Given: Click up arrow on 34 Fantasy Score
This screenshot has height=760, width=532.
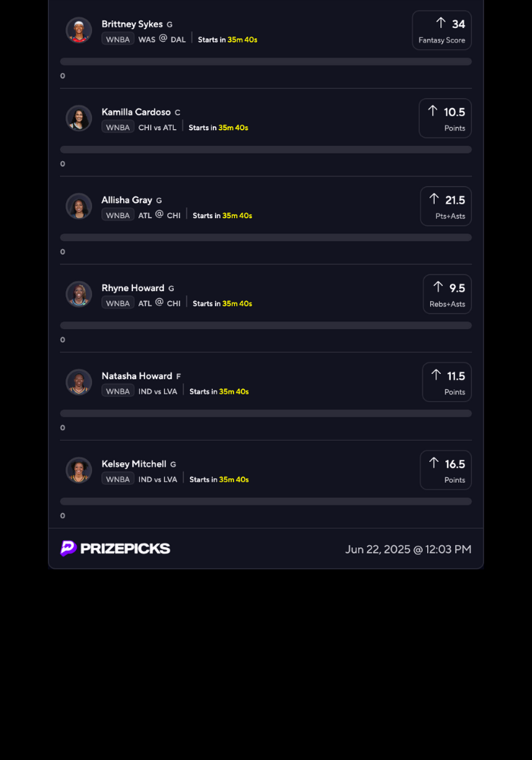Looking at the screenshot, I should 441,23.
